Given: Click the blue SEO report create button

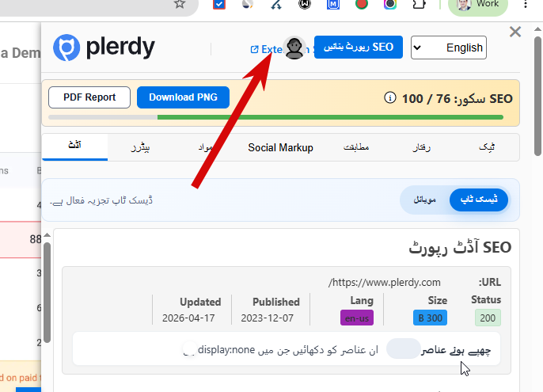Looking at the screenshot, I should [359, 48].
